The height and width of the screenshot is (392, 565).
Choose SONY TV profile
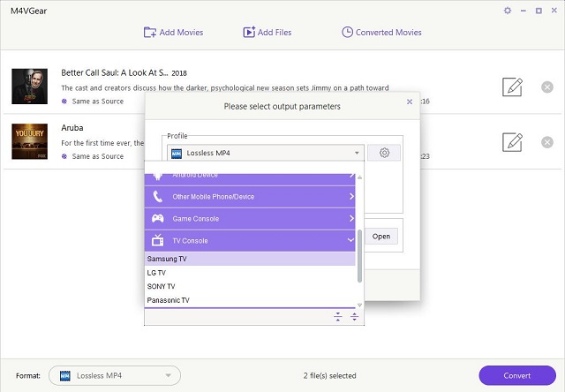pyautogui.click(x=250, y=286)
